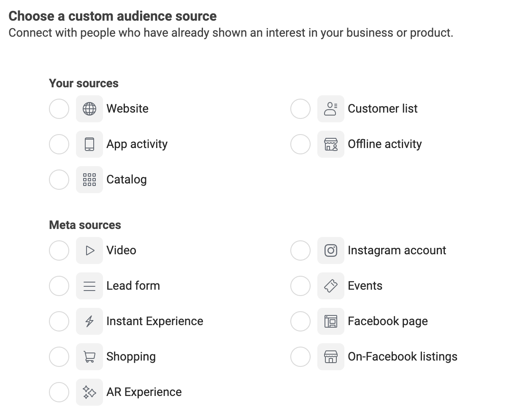The width and height of the screenshot is (514, 420).
Task: Click the 'Shopping' label text
Action: [131, 357]
